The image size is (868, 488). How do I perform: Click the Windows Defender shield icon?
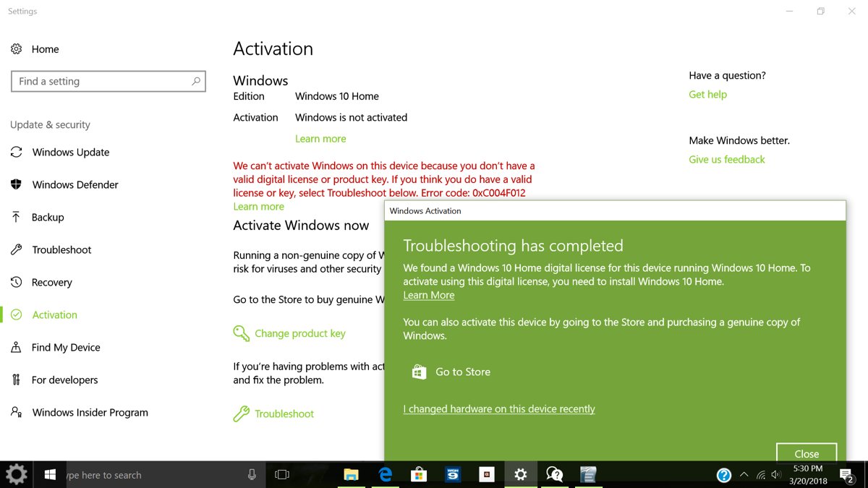[x=16, y=184]
